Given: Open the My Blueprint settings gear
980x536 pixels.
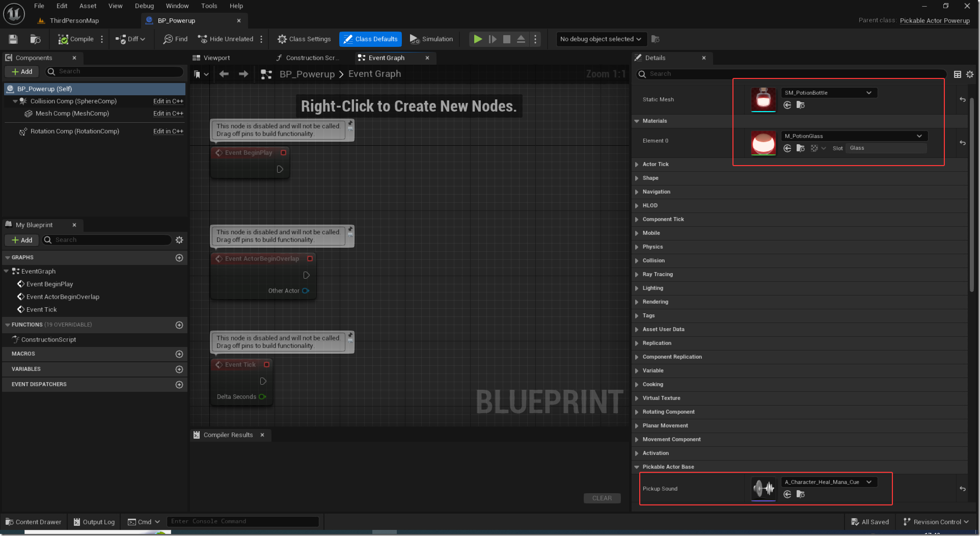Looking at the screenshot, I should 179,240.
